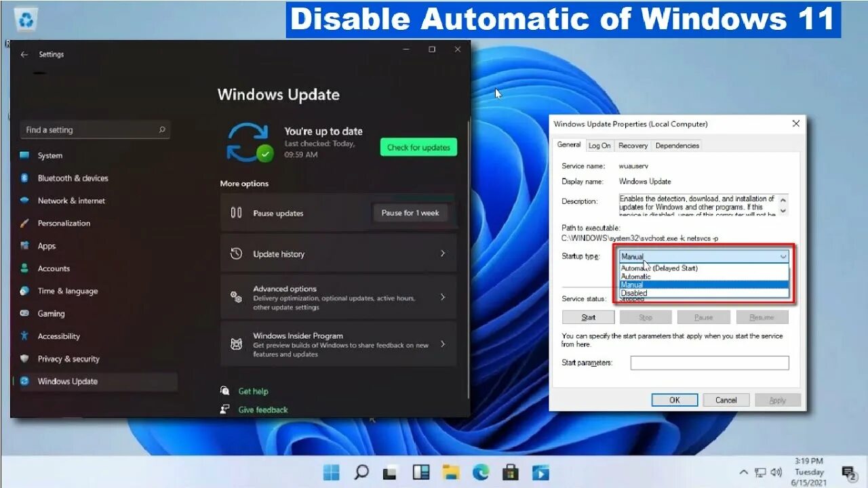Click the search magnifier in Find a setting
Viewport: 868px width, 488px height.
tap(162, 129)
